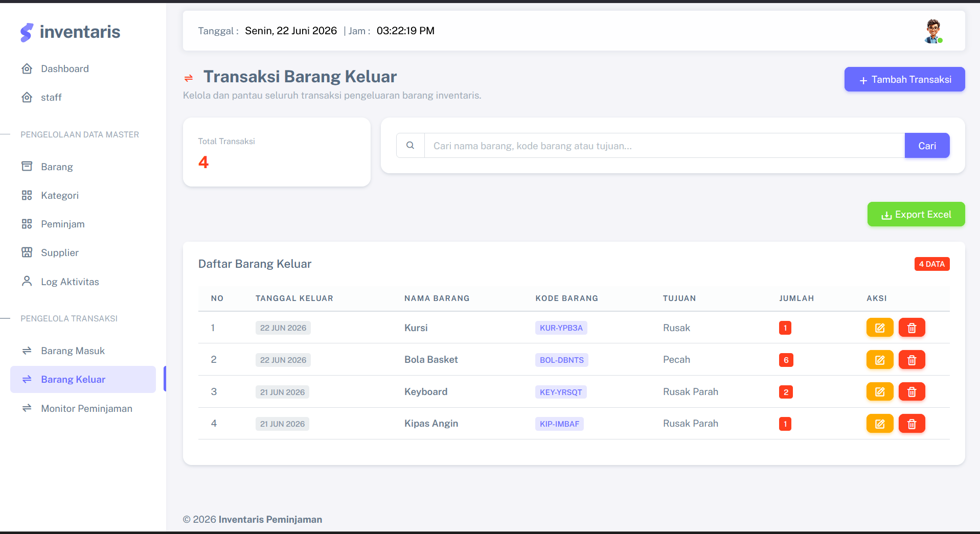980x534 pixels.
Task: Click code badge KUR-YPB3A
Action: [x=561, y=328]
